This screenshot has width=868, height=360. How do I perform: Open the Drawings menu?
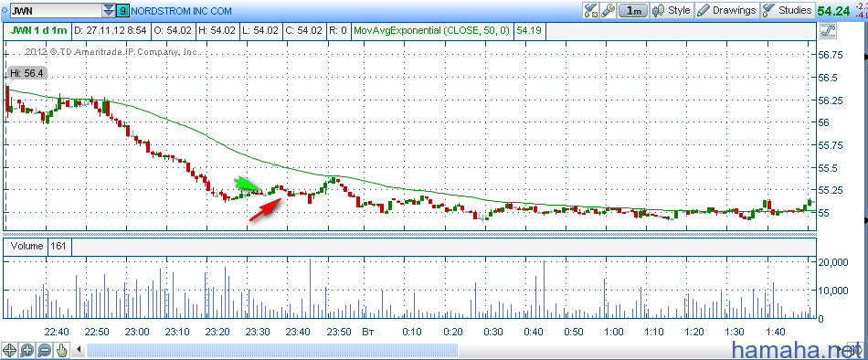click(x=726, y=10)
